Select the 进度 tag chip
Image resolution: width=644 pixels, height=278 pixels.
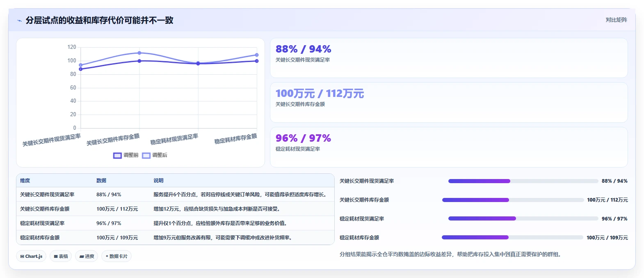point(87,256)
